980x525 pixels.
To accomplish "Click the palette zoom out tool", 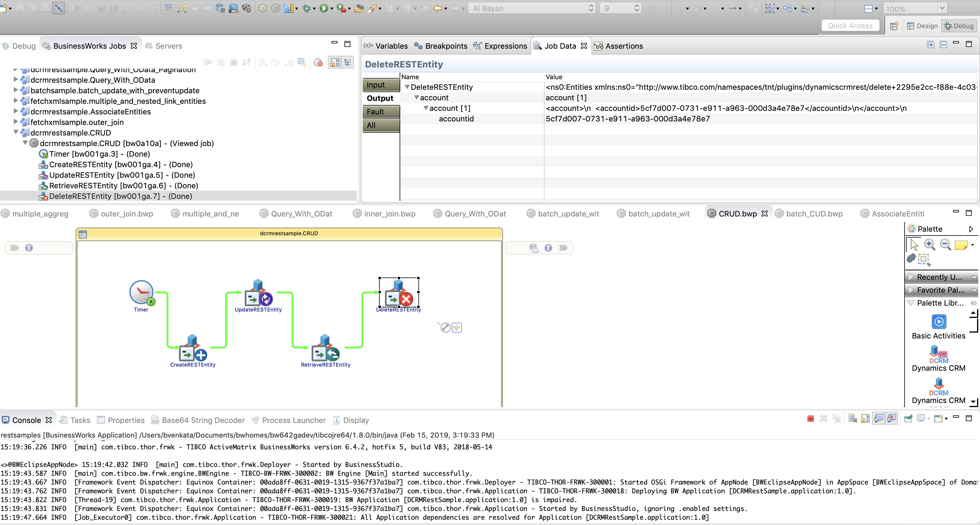I will (x=945, y=244).
